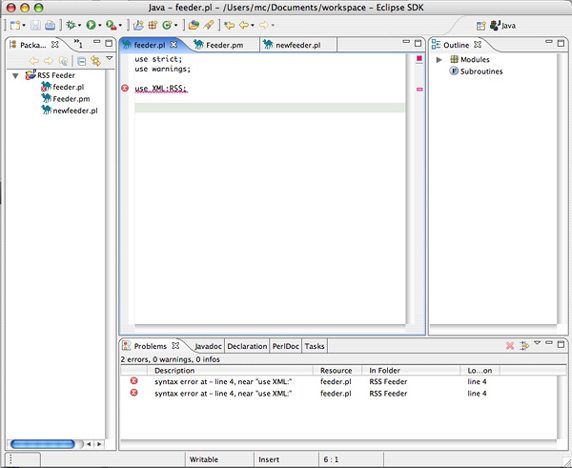
Task: Click the pink overview ruler error marker
Action: click(x=420, y=89)
